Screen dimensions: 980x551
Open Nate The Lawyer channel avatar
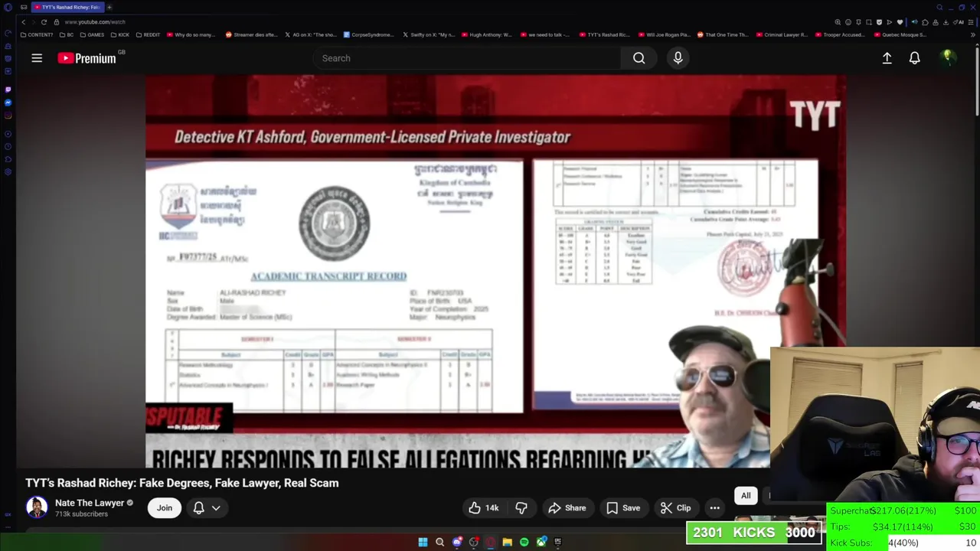[x=37, y=507]
